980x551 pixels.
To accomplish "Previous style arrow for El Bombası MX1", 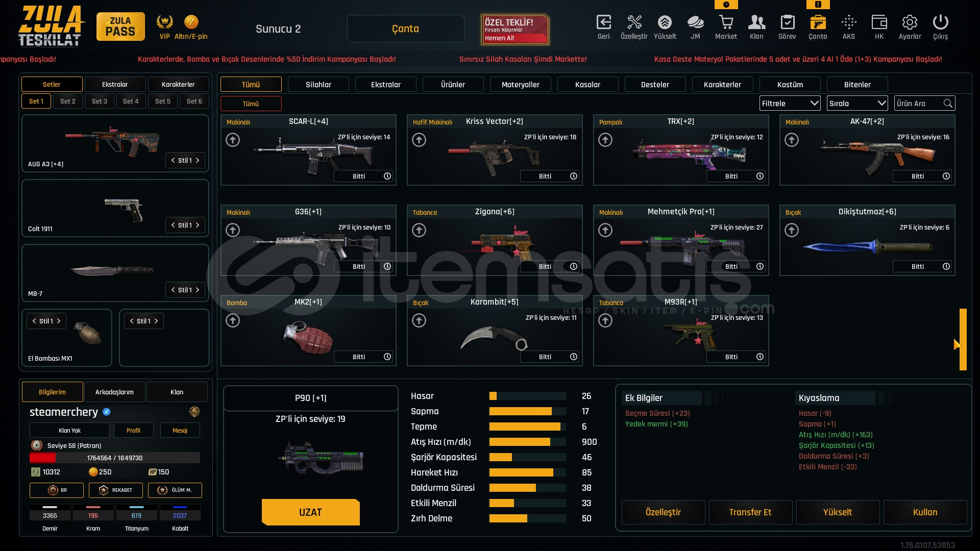I will (34, 321).
